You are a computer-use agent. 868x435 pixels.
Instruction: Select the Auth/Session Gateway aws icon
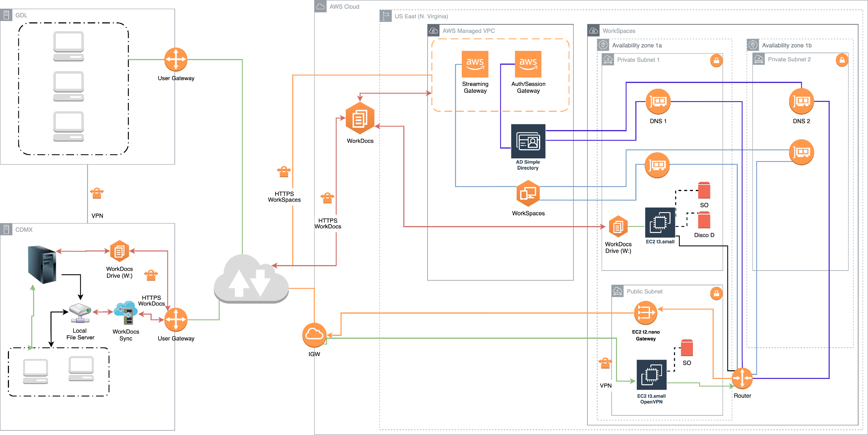528,64
